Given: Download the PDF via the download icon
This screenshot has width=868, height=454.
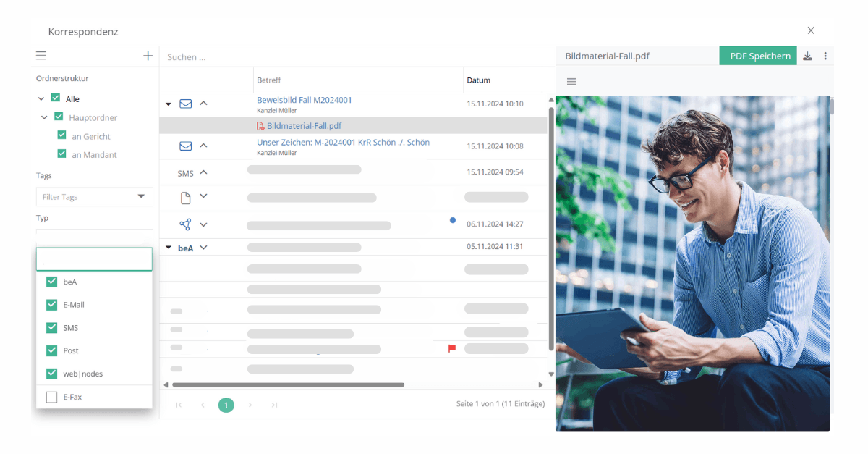Looking at the screenshot, I should coord(807,55).
